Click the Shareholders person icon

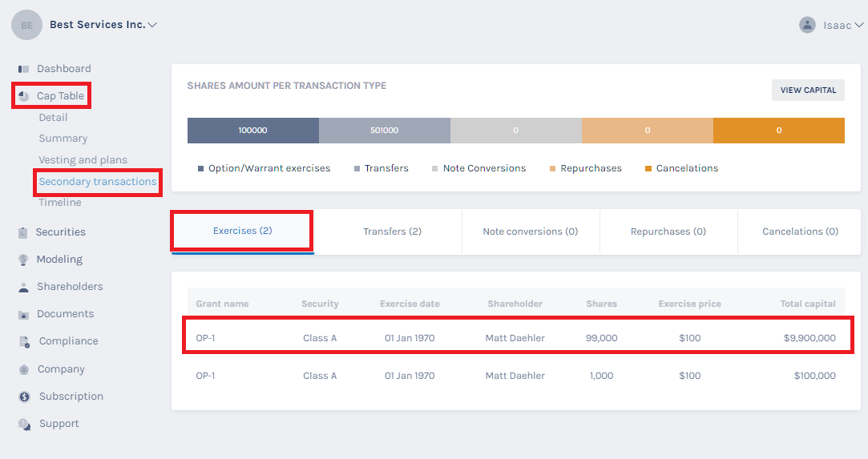point(23,287)
